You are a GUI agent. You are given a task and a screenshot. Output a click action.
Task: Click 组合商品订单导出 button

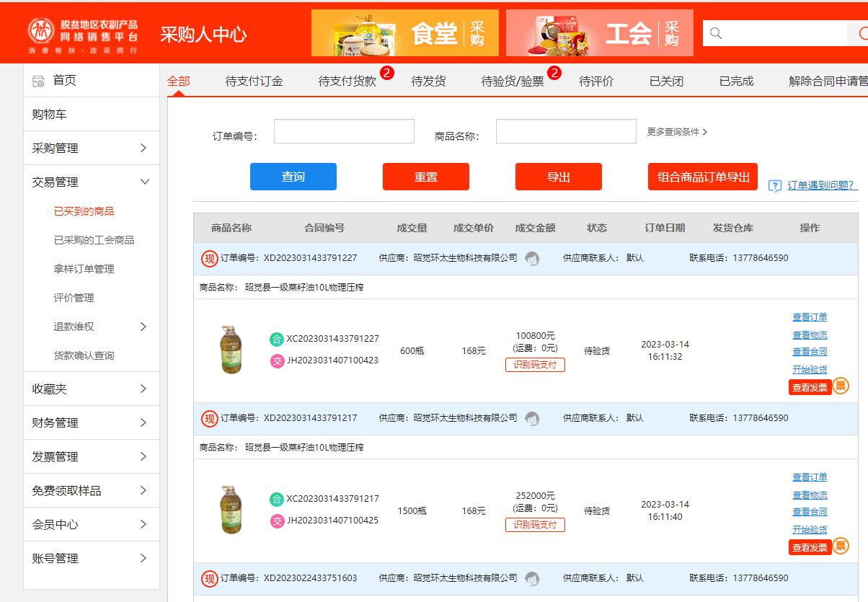[x=702, y=177]
